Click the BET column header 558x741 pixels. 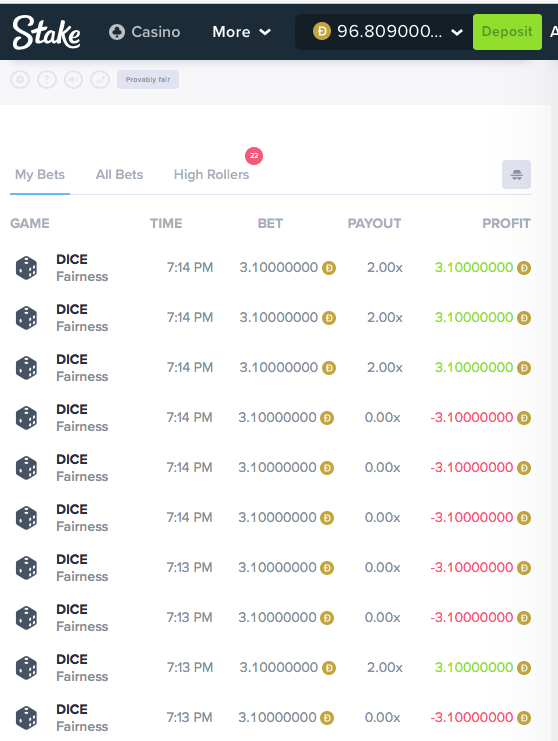tap(270, 223)
